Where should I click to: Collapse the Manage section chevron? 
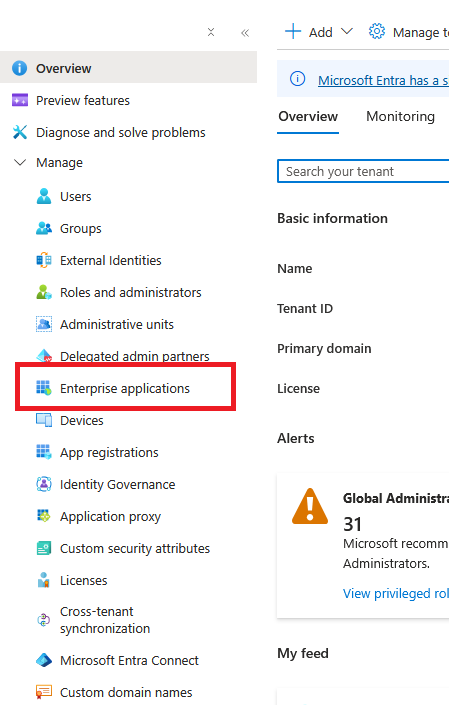(x=20, y=162)
